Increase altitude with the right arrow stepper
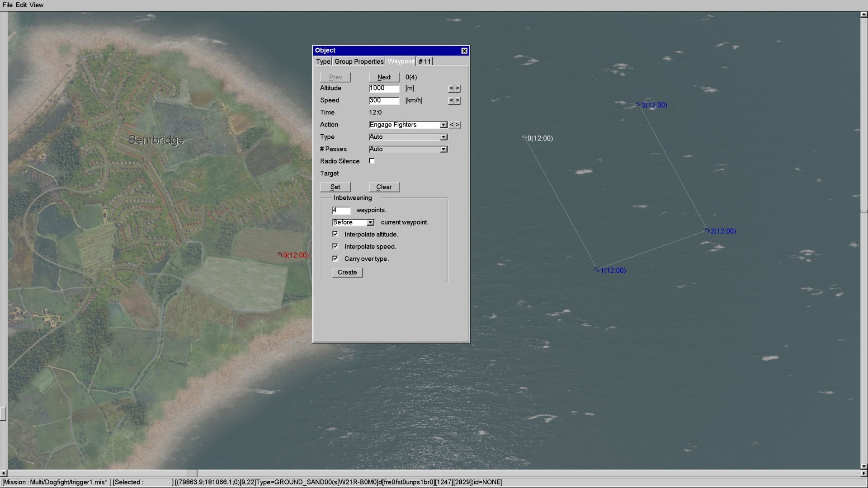 pos(458,89)
